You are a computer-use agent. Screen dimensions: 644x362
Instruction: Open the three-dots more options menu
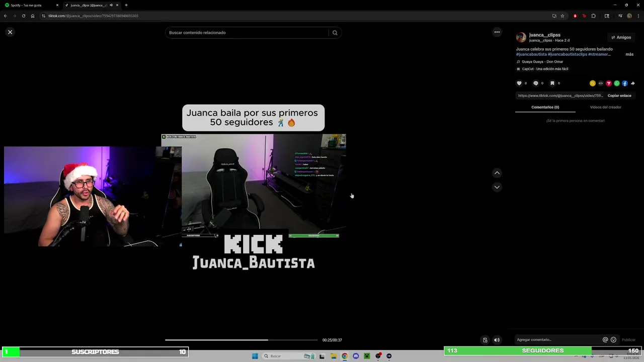coord(497,32)
